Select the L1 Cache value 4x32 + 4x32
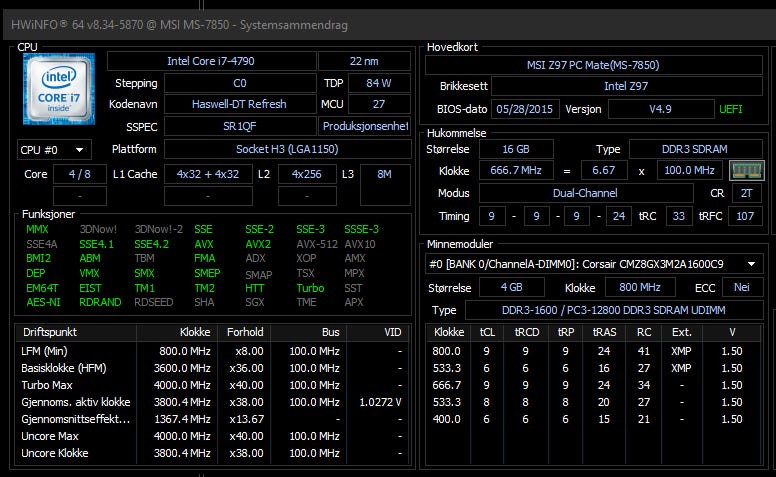Image resolution: width=776 pixels, height=477 pixels. click(208, 174)
